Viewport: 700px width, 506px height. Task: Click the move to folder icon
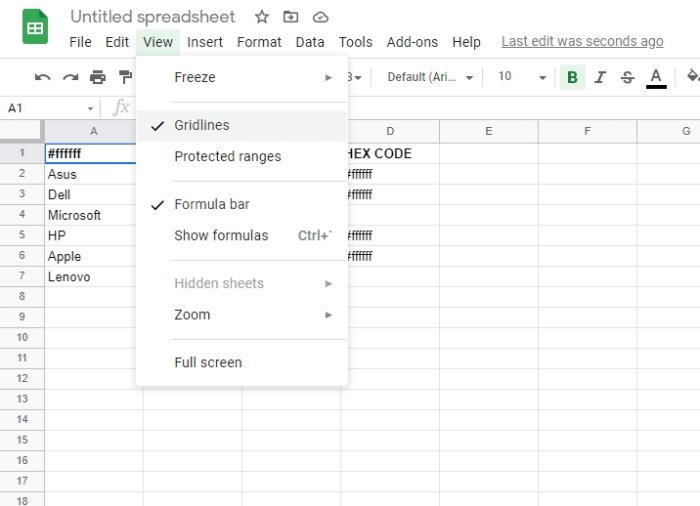pos(291,17)
